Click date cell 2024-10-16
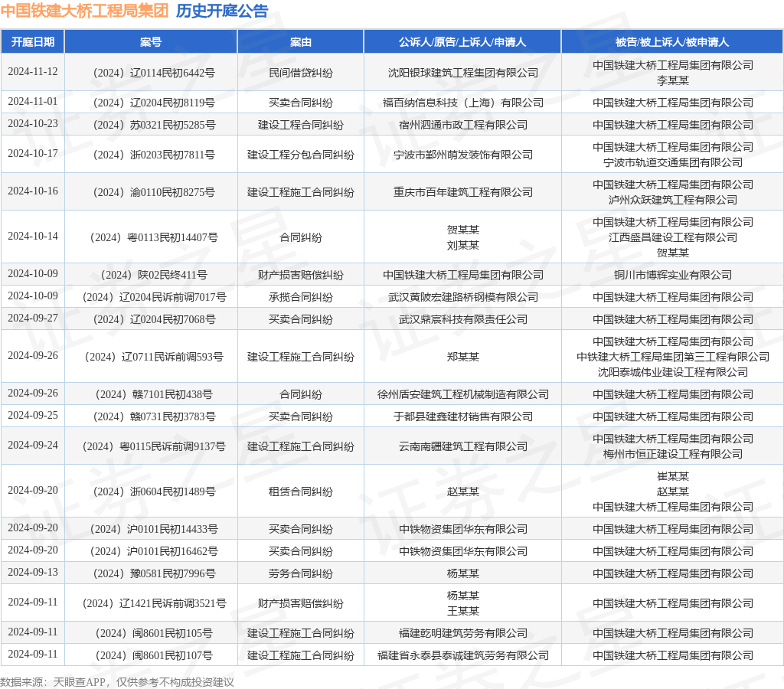The width and height of the screenshot is (784, 689). pos(32,191)
